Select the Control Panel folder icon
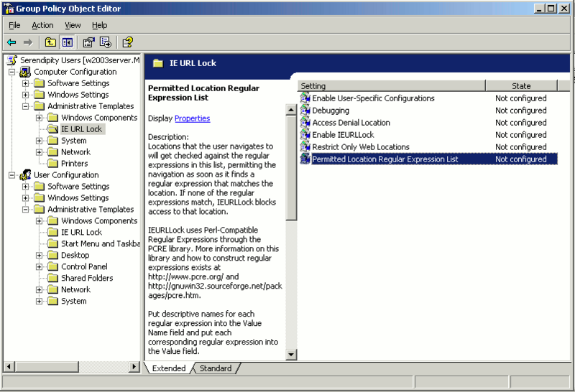 (52, 266)
